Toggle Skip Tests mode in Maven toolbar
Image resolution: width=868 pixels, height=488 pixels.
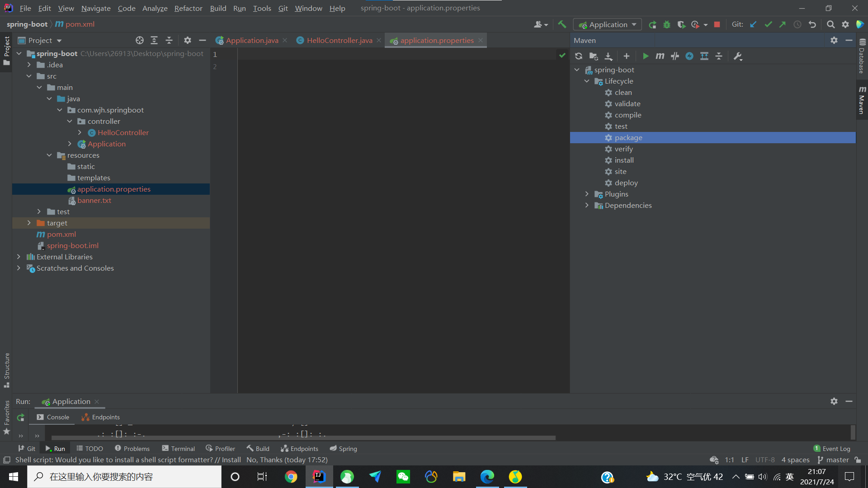point(689,56)
